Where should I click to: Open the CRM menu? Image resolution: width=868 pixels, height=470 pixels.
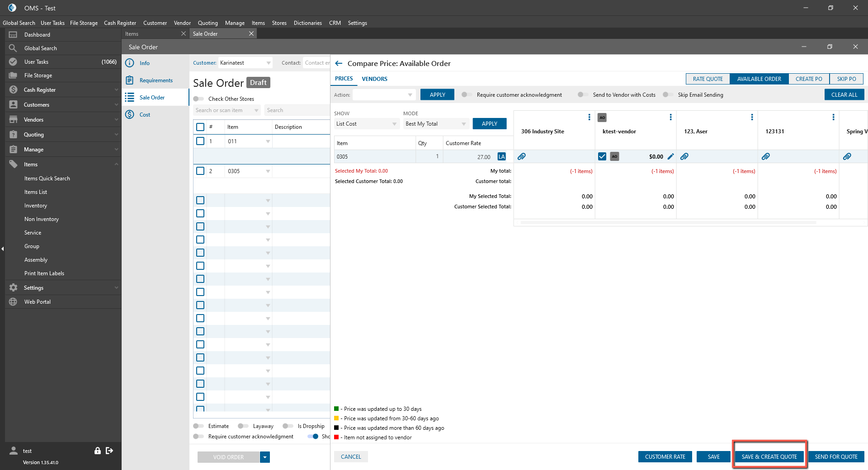(x=335, y=23)
